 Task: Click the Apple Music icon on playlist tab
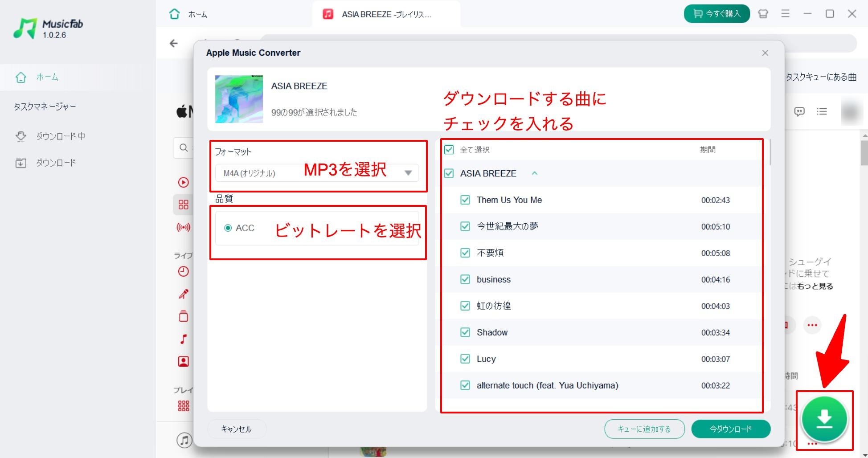click(x=328, y=14)
